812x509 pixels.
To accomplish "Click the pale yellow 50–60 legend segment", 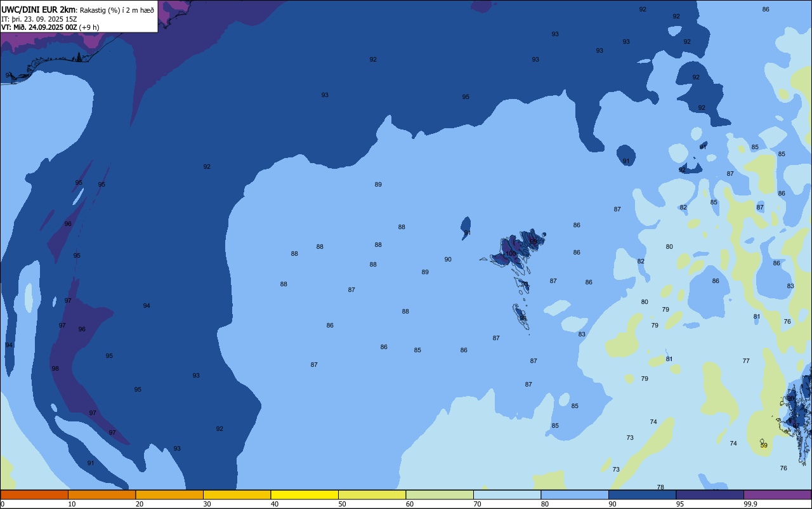I will (372, 494).
